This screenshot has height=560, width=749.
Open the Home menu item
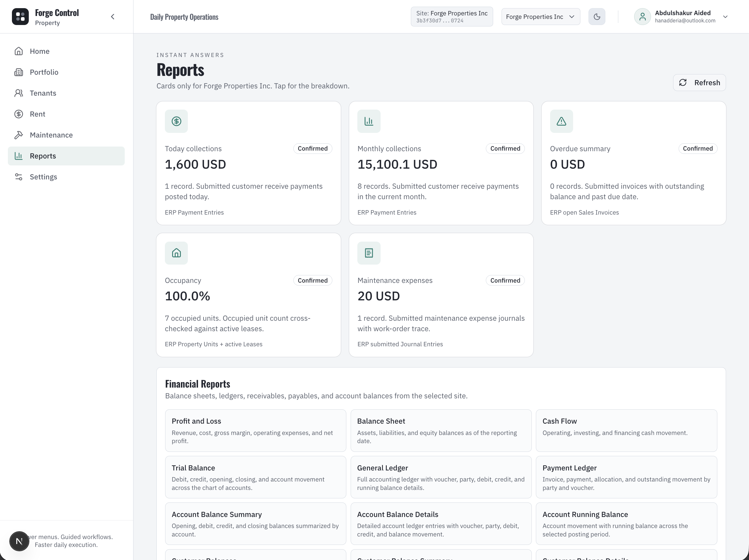click(66, 51)
